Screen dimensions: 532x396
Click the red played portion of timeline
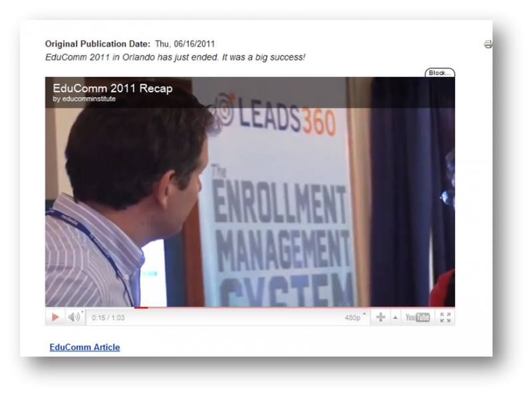(x=140, y=308)
